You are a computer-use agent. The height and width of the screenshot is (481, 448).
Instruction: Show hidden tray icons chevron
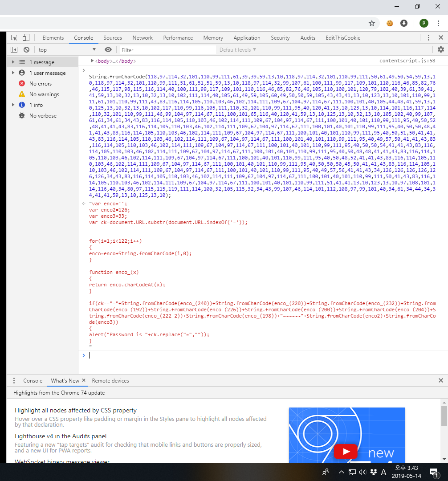coord(342,472)
